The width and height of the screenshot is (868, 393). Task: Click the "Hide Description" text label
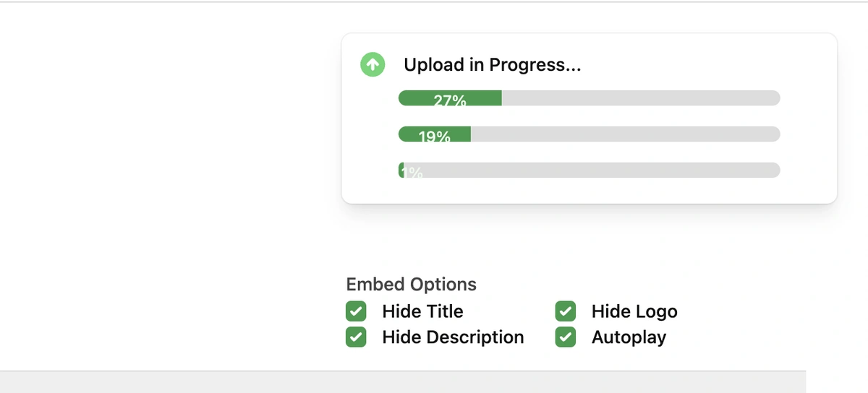coord(453,337)
